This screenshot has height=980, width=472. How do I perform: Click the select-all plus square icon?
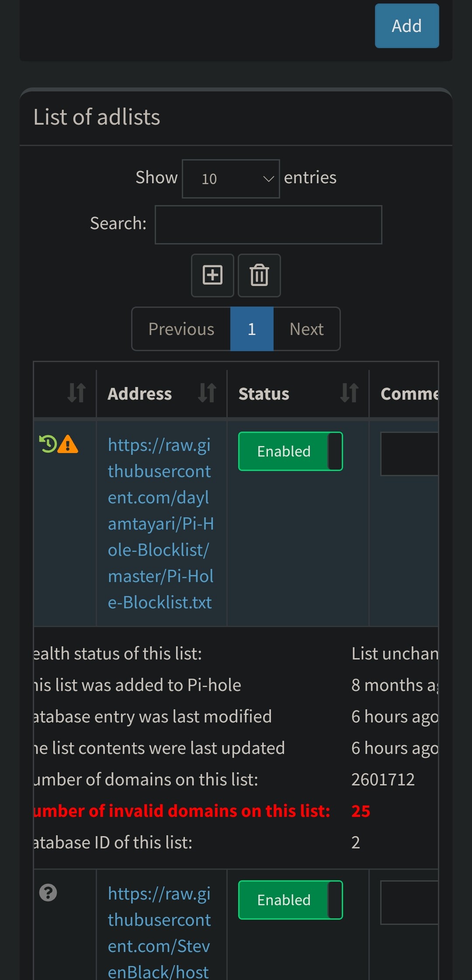pos(212,275)
